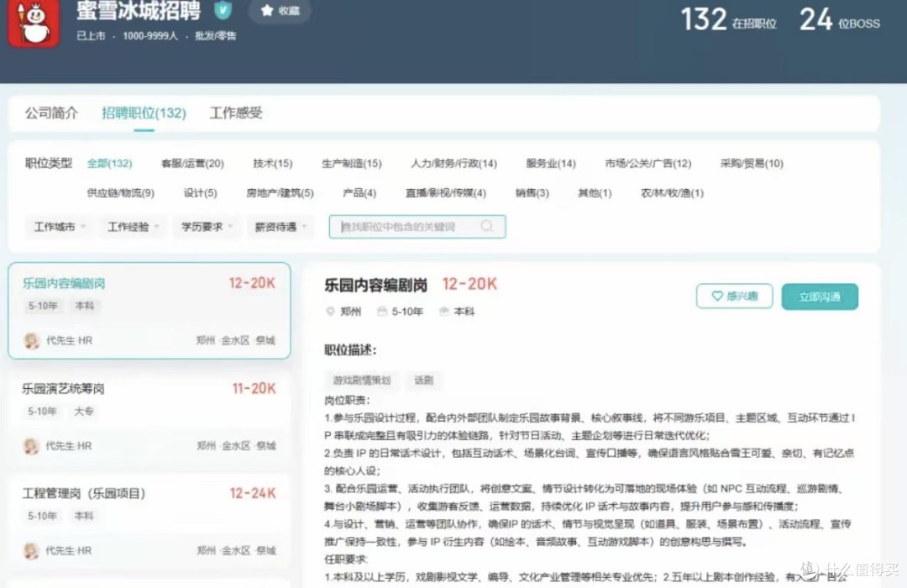The image size is (907, 588).
Task: Click the 24 位BOSS counter
Action: [x=840, y=19]
